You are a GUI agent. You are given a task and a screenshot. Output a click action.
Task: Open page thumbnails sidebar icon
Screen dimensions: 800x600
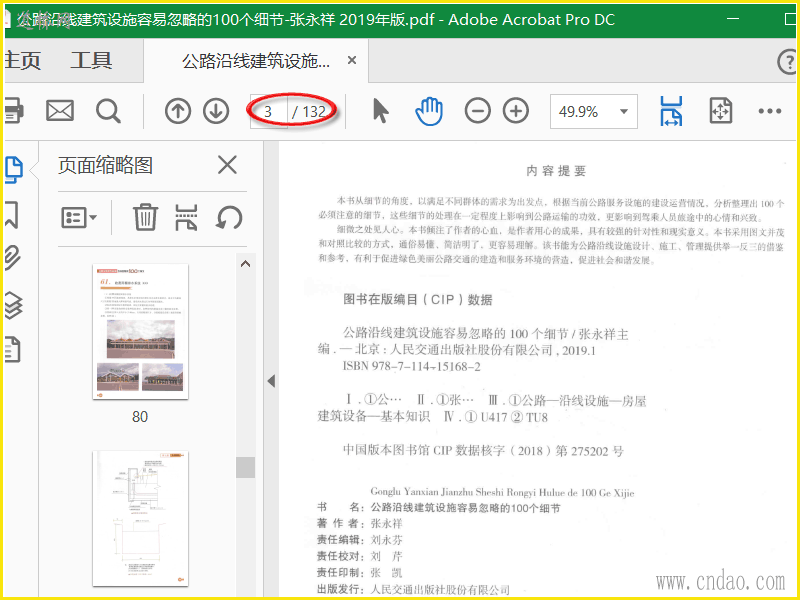tap(13, 169)
